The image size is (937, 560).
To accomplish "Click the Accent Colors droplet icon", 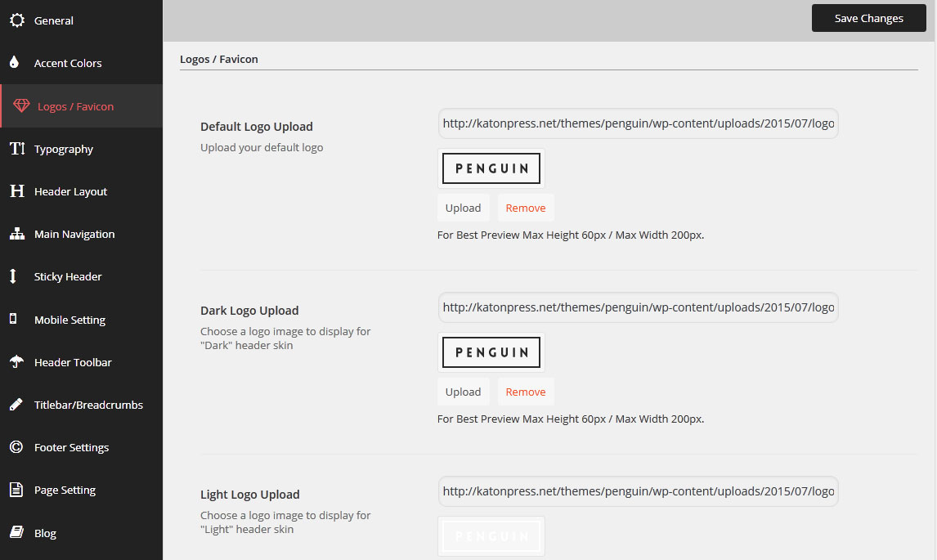I will tap(15, 63).
